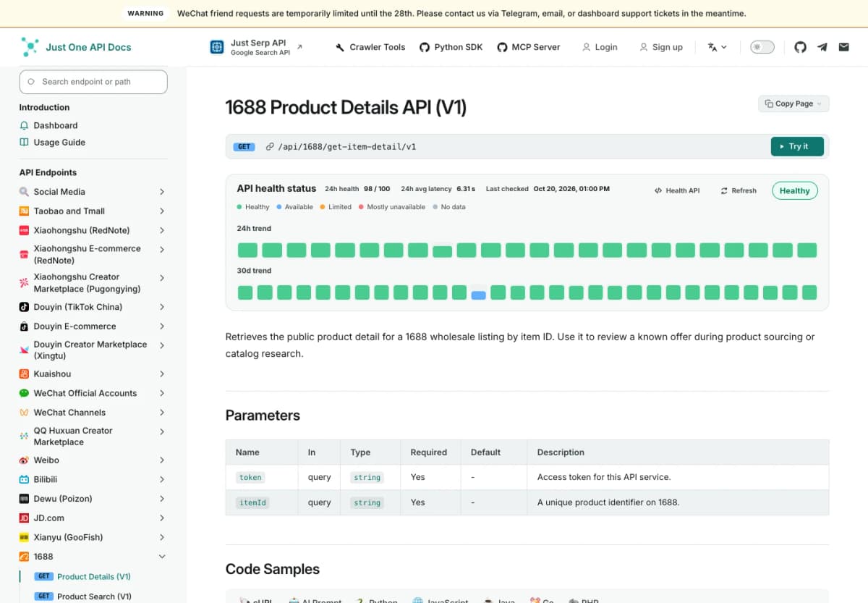Expand the Social Media section chevron
Screen dimensions: 868x603
point(162,192)
